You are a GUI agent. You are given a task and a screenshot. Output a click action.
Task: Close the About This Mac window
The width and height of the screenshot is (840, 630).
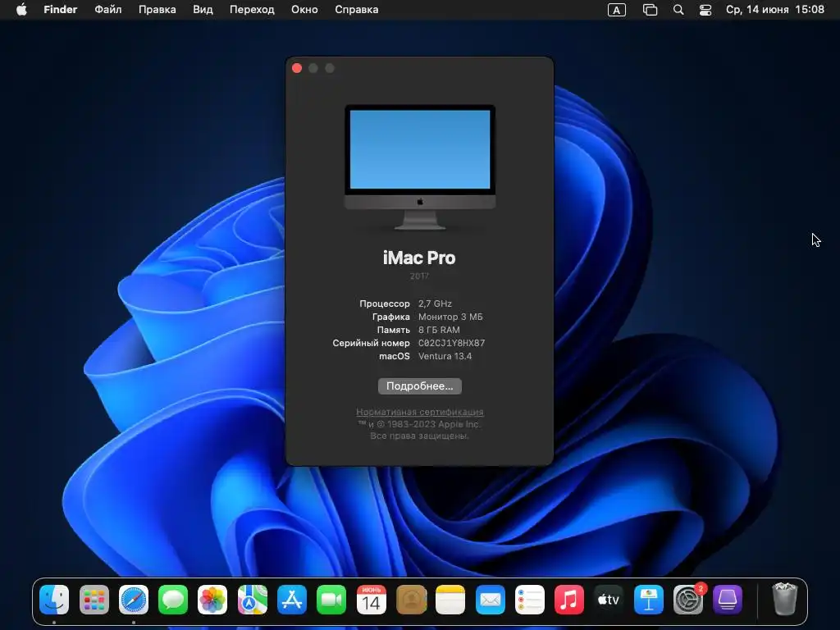(x=297, y=68)
